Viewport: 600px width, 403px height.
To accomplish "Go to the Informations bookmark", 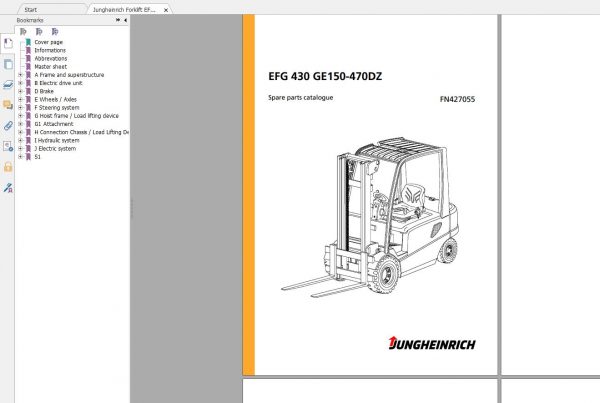I will [50, 51].
